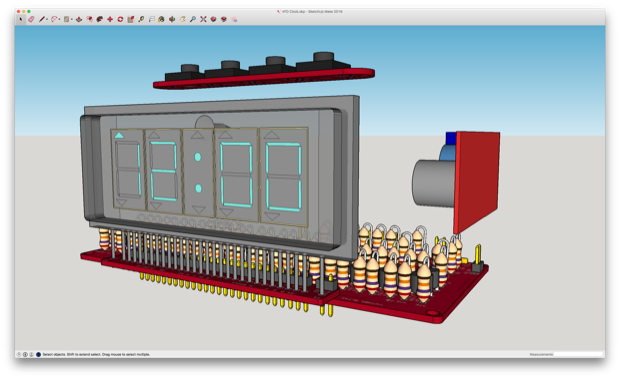Image resolution: width=620 pixels, height=379 pixels.
Task: Select the Move tool red cross
Action: click(110, 19)
